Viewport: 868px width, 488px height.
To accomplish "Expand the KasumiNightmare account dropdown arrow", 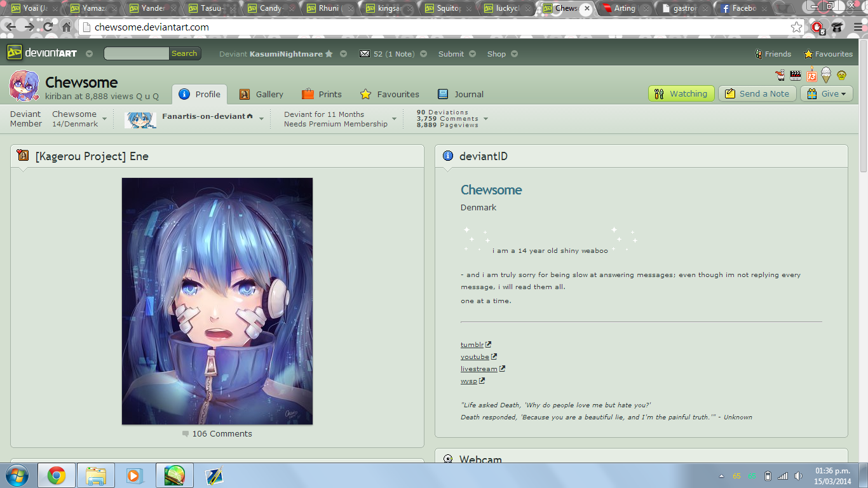I will click(343, 54).
